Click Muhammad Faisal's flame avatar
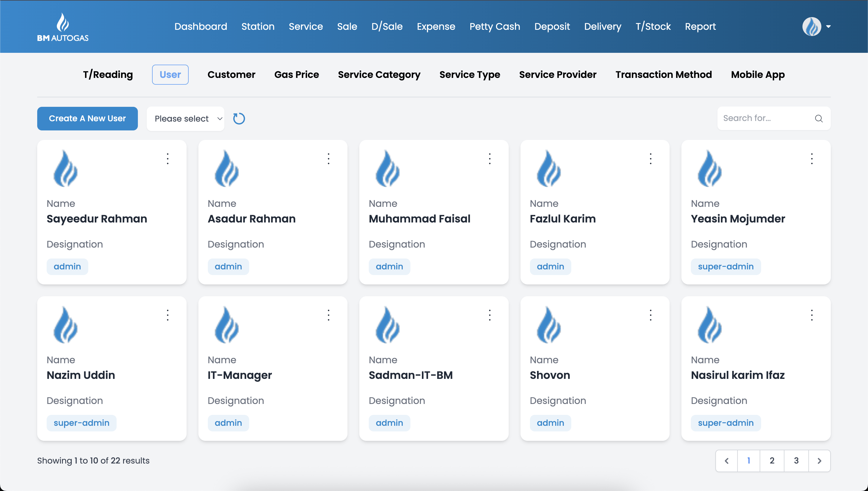The image size is (868, 491). [388, 168]
